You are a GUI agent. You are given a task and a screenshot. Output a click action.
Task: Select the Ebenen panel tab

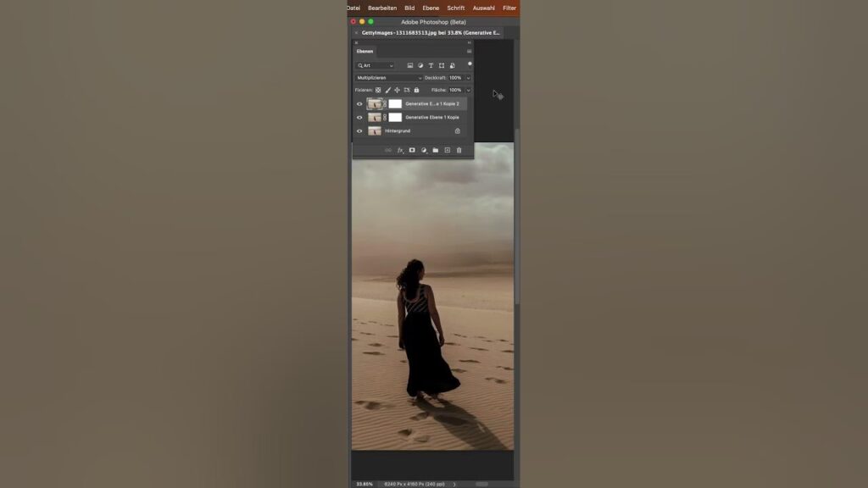[364, 52]
